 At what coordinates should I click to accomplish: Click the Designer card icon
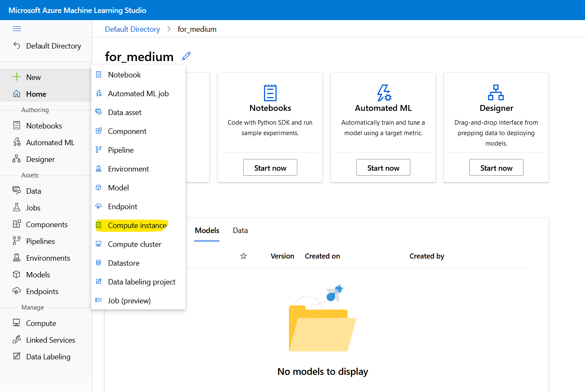pyautogui.click(x=496, y=92)
